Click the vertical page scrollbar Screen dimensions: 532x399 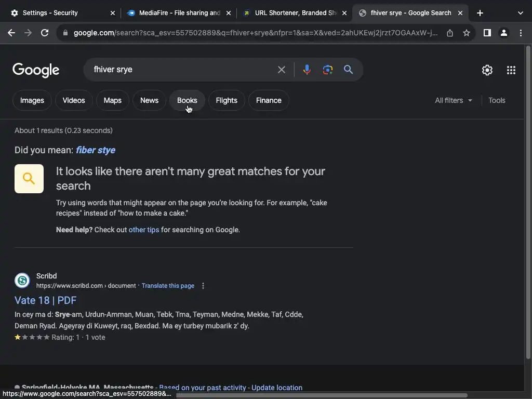tap(528, 202)
